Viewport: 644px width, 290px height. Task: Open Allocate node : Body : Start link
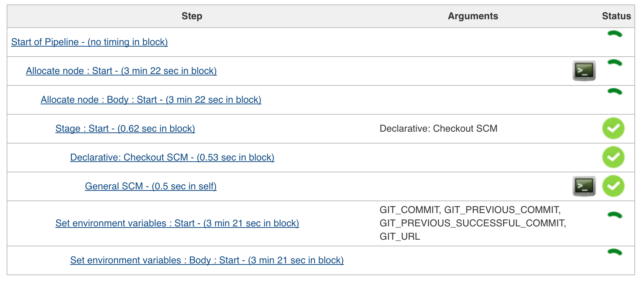151,100
